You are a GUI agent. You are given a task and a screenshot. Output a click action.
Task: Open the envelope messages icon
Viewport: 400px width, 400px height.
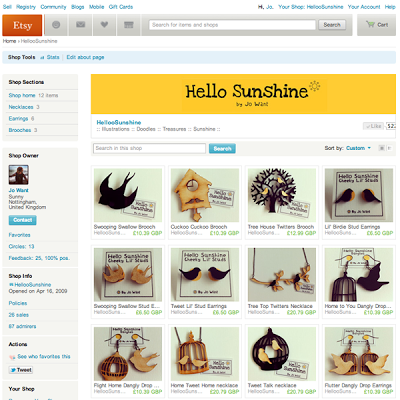point(80,25)
